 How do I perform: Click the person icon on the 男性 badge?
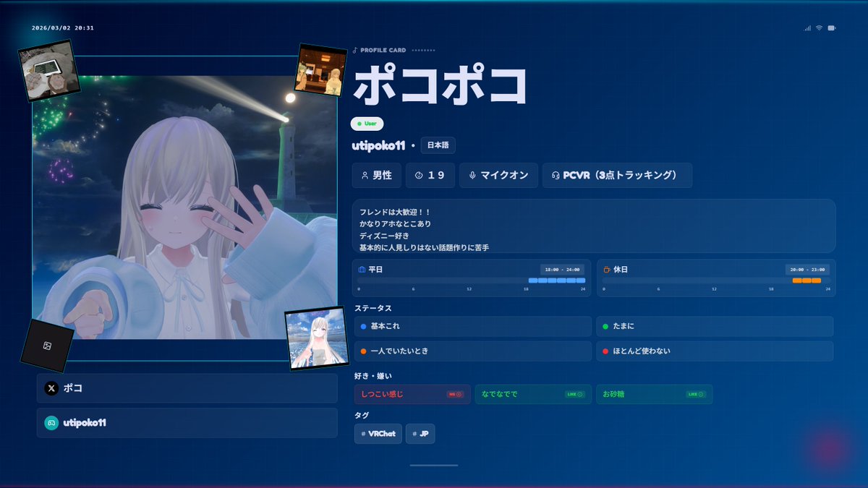[x=364, y=175]
